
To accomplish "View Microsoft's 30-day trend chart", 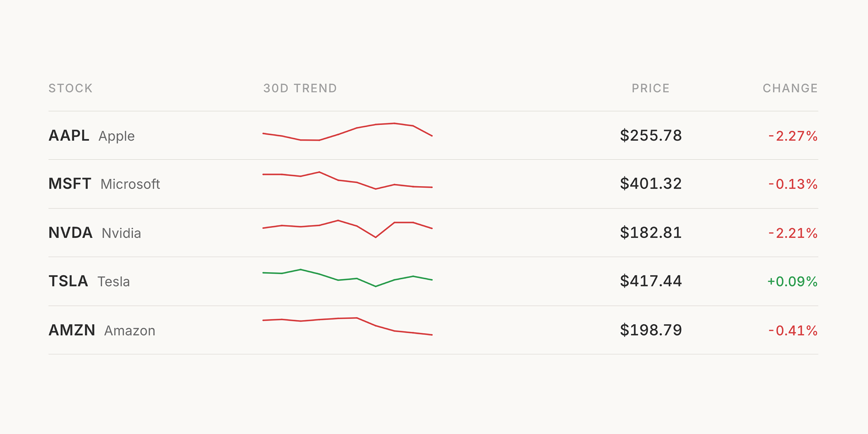I will (x=347, y=181).
